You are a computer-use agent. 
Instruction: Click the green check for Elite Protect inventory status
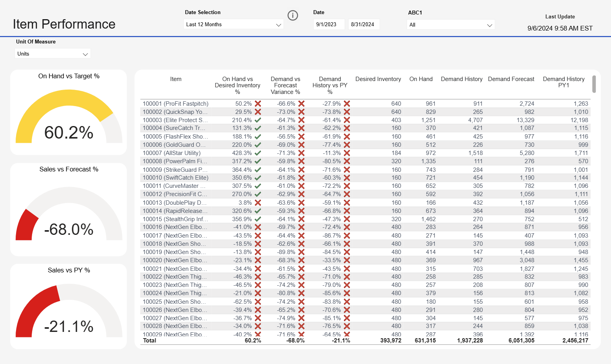click(257, 120)
